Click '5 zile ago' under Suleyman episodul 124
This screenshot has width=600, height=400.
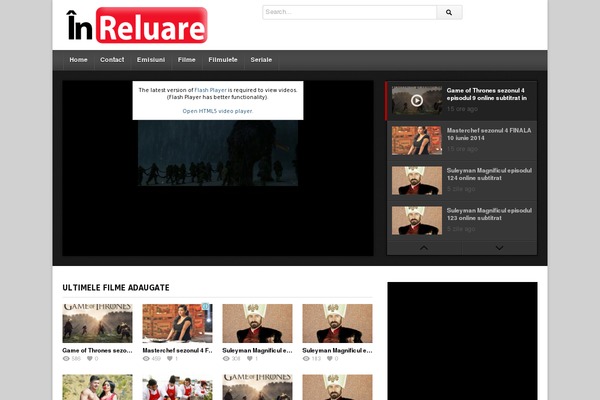[461, 189]
